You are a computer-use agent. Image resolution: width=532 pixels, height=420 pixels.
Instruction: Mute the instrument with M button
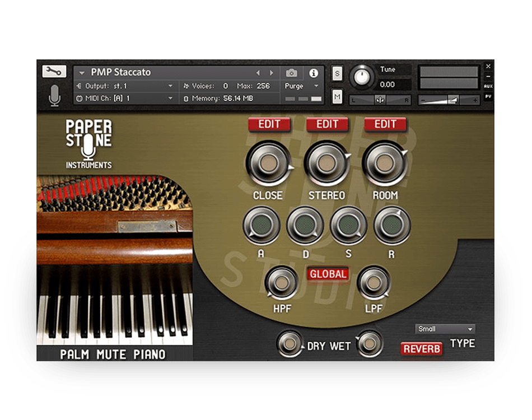(x=337, y=97)
